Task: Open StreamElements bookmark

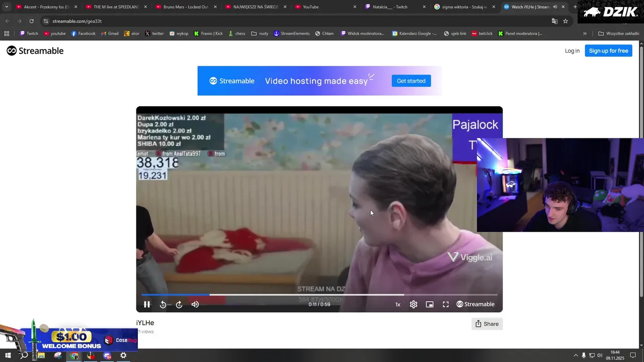Action: tap(292, 34)
